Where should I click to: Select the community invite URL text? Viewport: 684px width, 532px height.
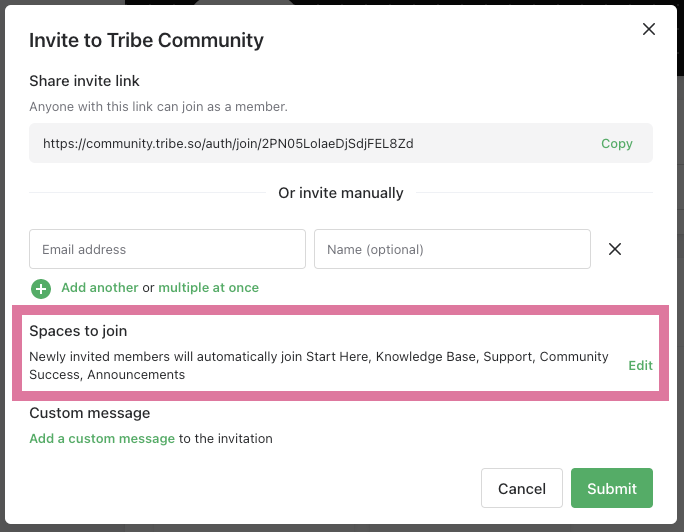click(228, 144)
